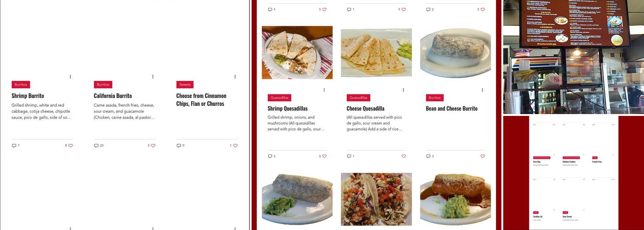This screenshot has width=644, height=230.
Task: Filter by the Quesadillas tag on Cheese Quesadilla
Action: coord(358,98)
